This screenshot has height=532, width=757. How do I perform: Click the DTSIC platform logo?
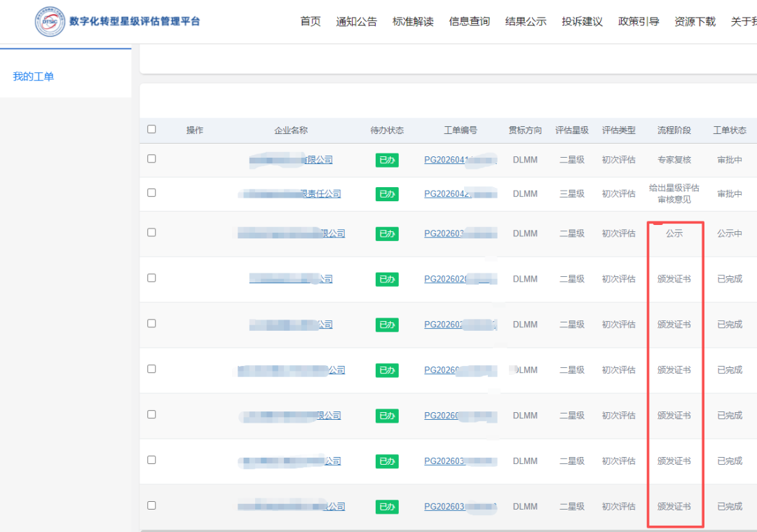pyautogui.click(x=50, y=21)
